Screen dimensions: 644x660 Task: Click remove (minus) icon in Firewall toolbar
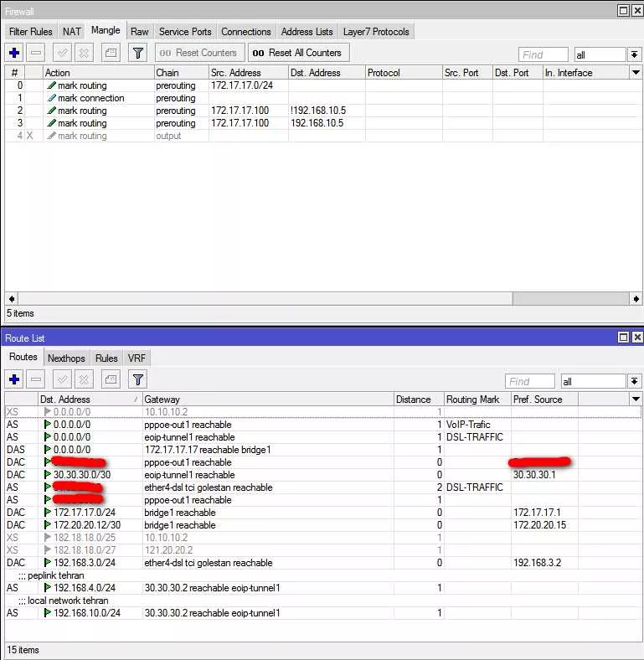(x=36, y=53)
